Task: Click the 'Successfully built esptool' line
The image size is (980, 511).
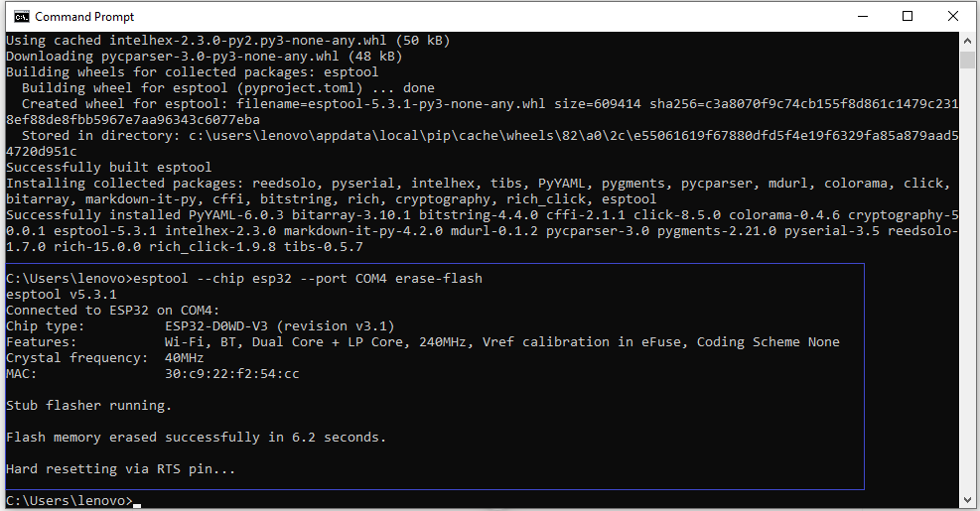Action: tap(109, 168)
